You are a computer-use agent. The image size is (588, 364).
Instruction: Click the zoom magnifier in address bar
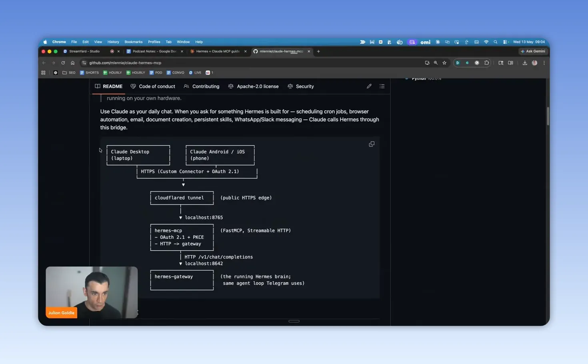[436, 63]
